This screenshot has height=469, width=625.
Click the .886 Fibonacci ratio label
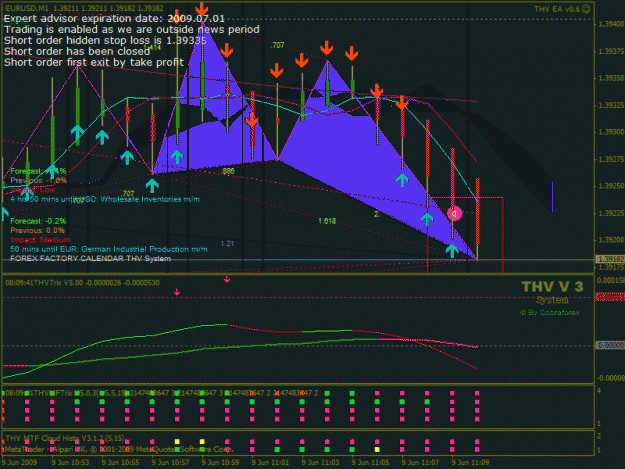[228, 171]
